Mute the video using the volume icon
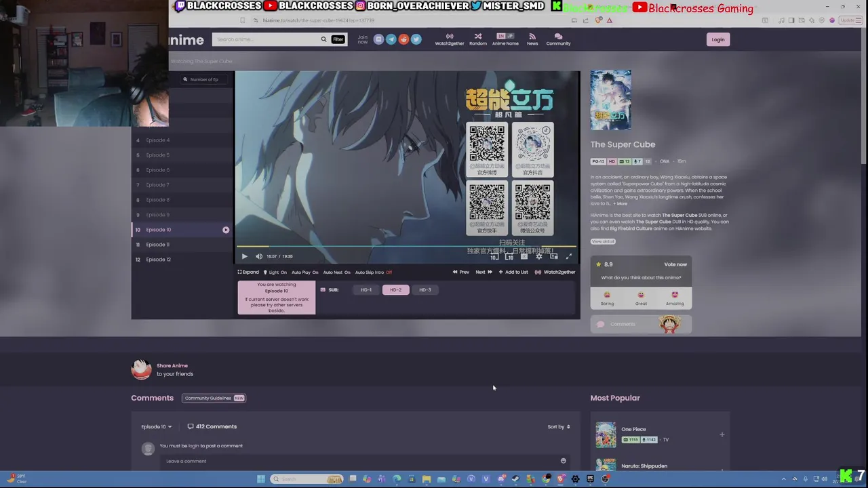 pos(259,256)
